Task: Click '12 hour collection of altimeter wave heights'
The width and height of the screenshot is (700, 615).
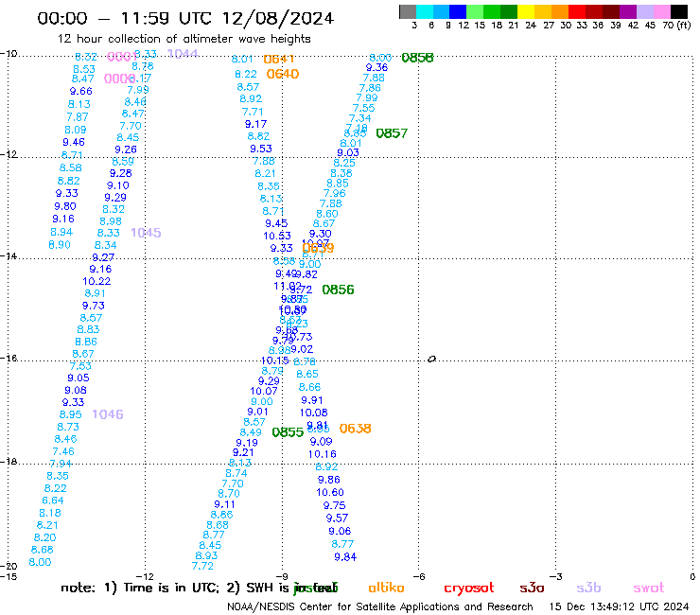Action: [184, 39]
